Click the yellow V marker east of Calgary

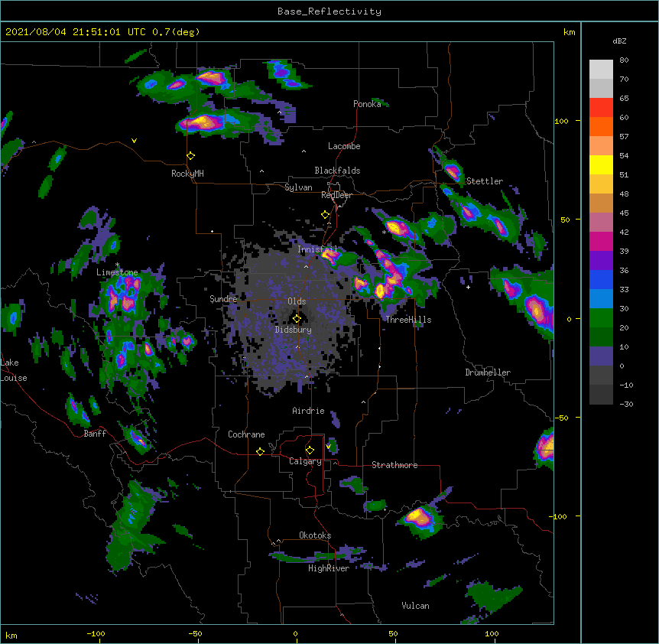click(328, 447)
